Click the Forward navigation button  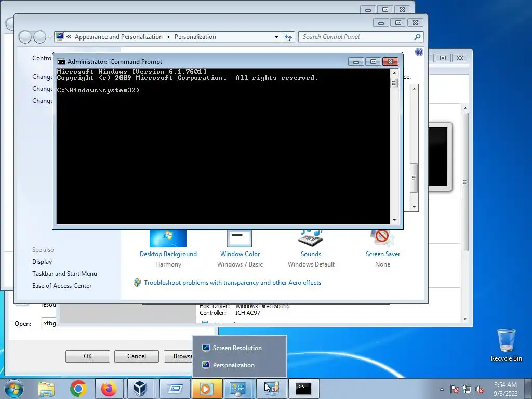point(39,37)
